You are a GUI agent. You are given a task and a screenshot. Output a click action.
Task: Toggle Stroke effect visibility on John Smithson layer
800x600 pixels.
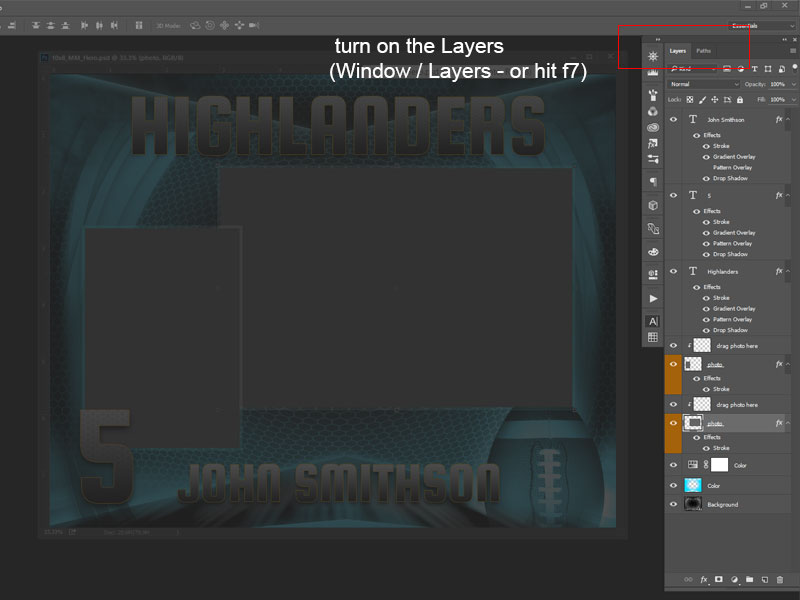(706, 146)
